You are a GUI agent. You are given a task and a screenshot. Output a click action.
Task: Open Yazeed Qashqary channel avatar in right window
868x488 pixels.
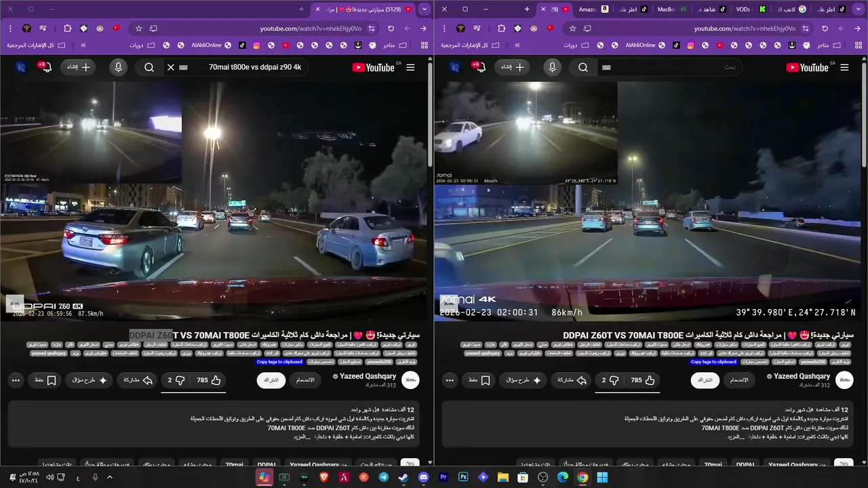pyautogui.click(x=844, y=380)
